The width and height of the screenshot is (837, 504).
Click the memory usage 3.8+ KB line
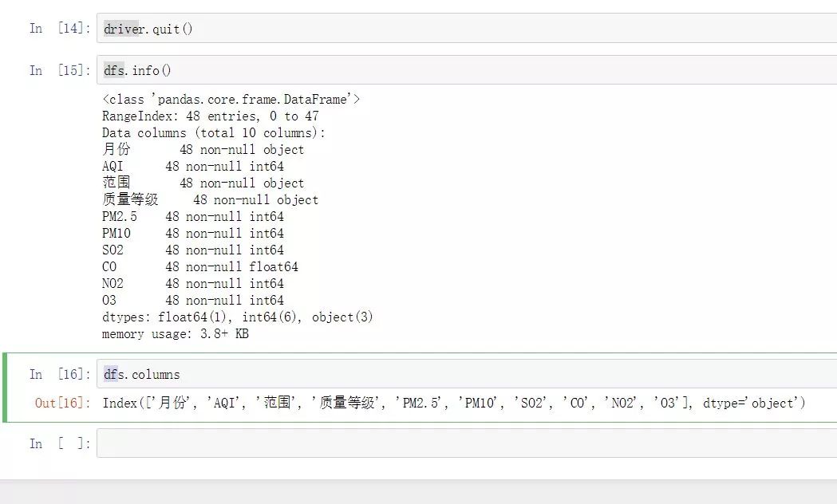tap(176, 334)
